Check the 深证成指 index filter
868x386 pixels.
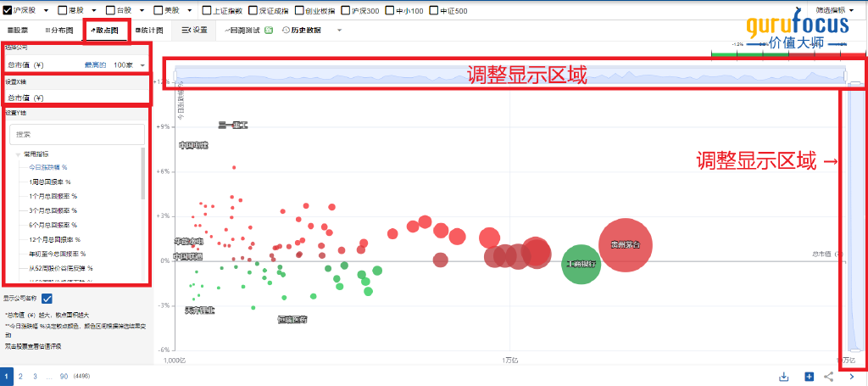point(253,10)
